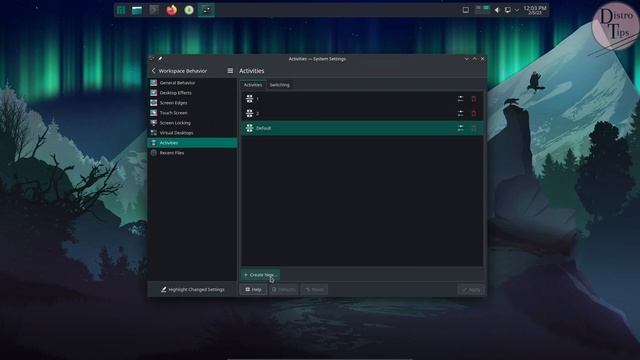Switch to the Switching tab

click(280, 85)
